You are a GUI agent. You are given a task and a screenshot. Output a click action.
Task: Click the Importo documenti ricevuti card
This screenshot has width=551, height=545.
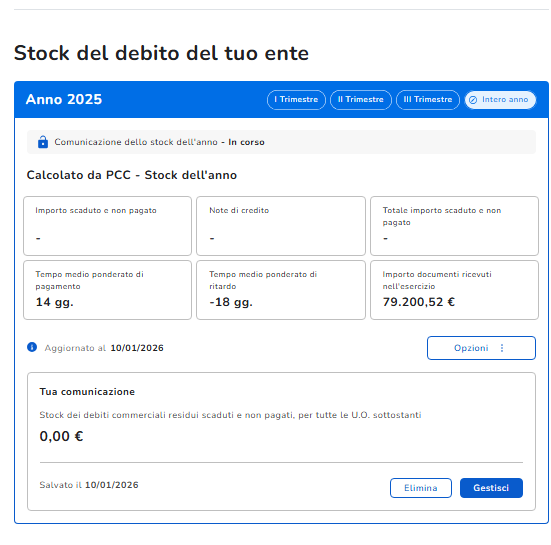coord(454,290)
